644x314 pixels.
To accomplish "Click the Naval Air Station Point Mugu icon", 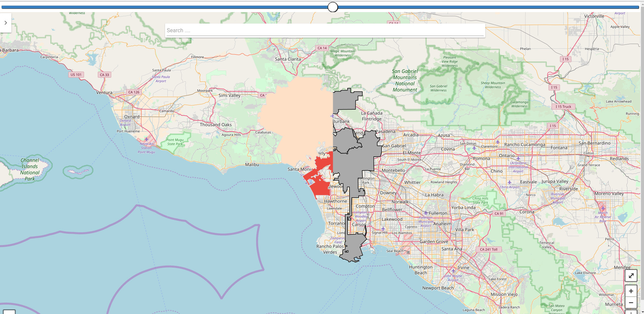I will click(x=146, y=139).
